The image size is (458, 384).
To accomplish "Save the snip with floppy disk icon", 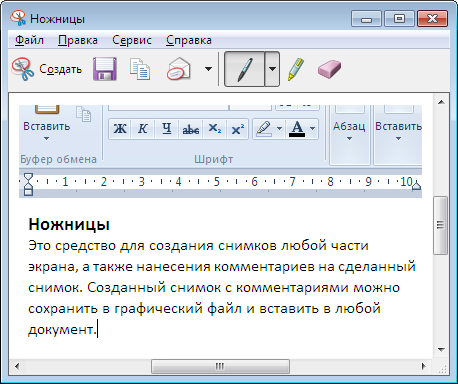I will pyautogui.click(x=105, y=69).
